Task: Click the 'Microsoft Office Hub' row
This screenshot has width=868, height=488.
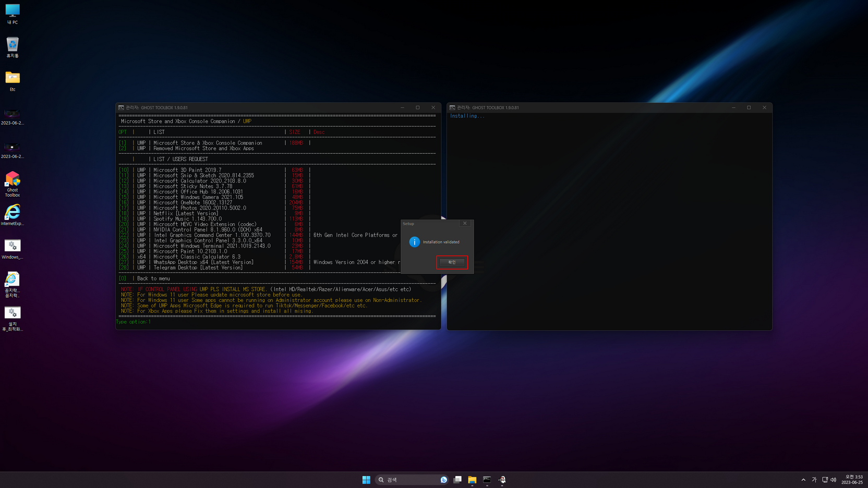Action: pos(214,191)
